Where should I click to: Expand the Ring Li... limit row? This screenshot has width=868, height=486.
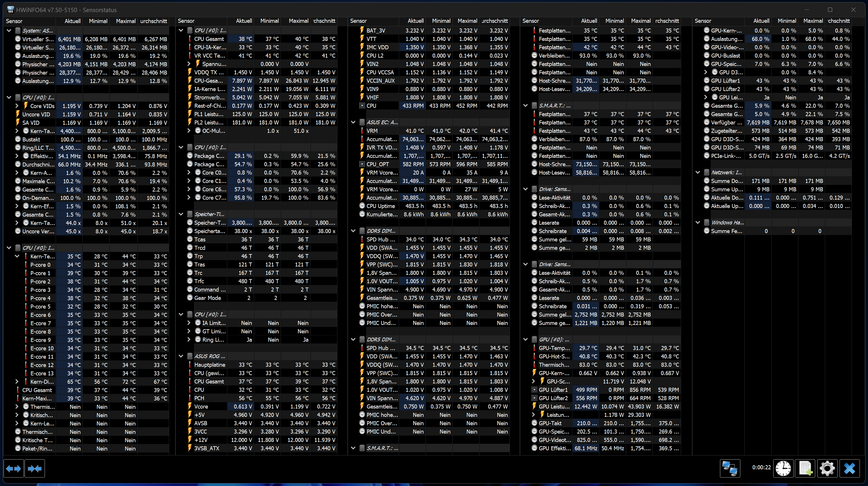[189, 340]
